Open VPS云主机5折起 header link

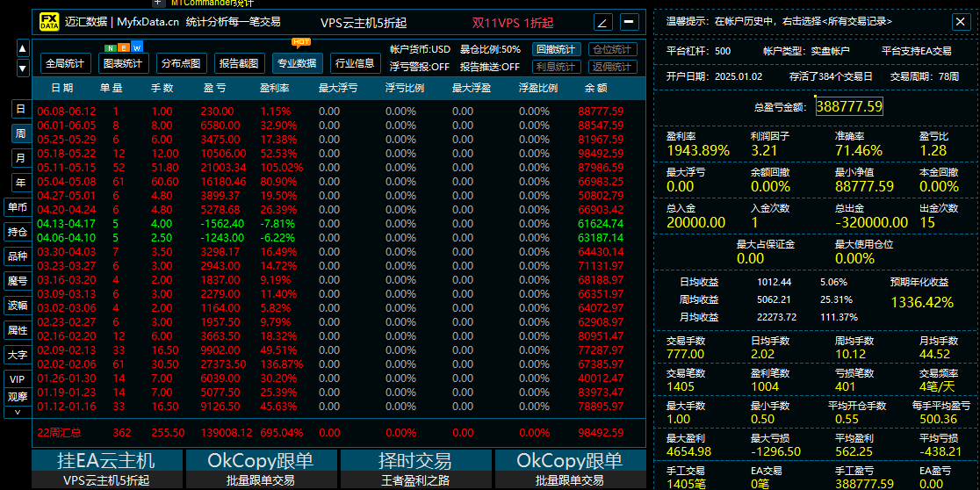(x=364, y=23)
